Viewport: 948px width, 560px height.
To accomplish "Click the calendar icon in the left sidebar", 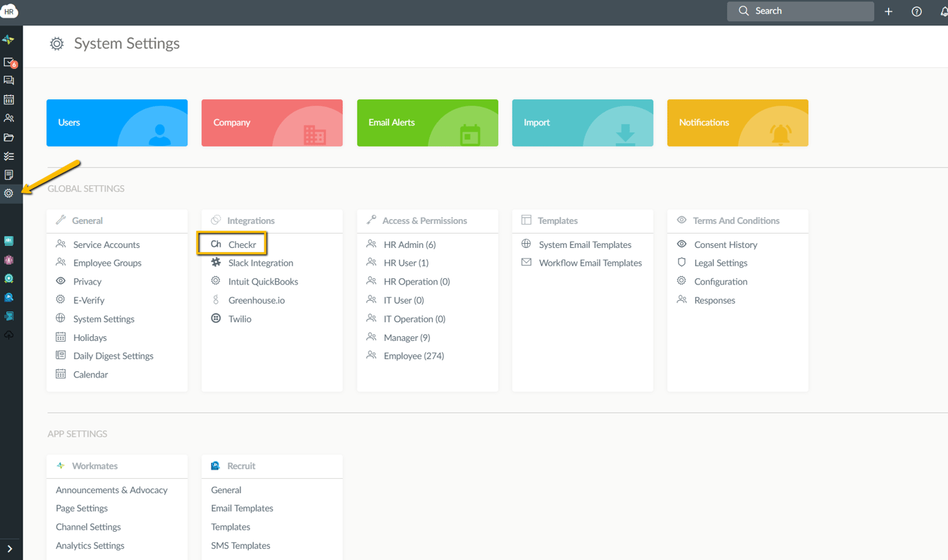I will point(9,100).
